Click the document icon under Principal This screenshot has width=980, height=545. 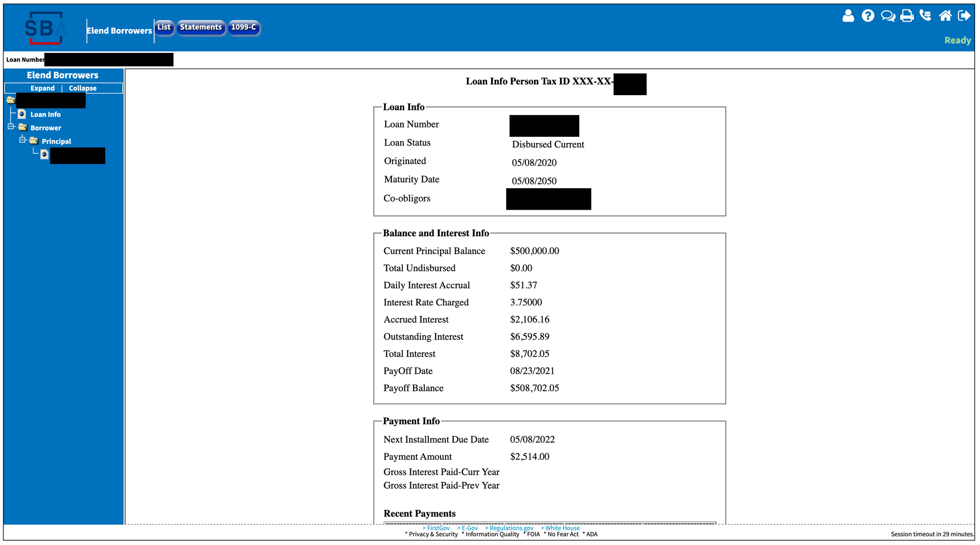click(44, 154)
